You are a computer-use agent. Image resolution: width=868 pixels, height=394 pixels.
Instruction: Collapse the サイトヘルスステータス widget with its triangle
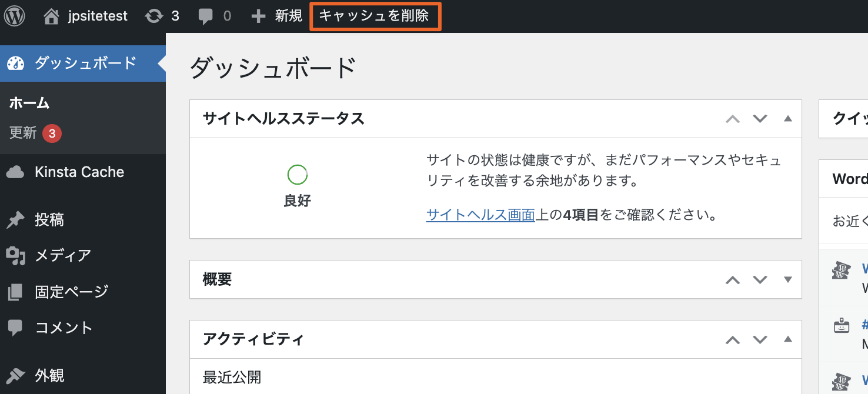[x=787, y=118]
